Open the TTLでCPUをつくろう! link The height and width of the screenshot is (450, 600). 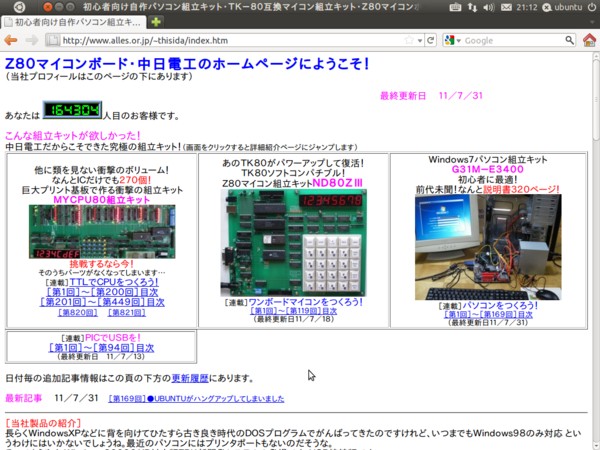point(114,282)
